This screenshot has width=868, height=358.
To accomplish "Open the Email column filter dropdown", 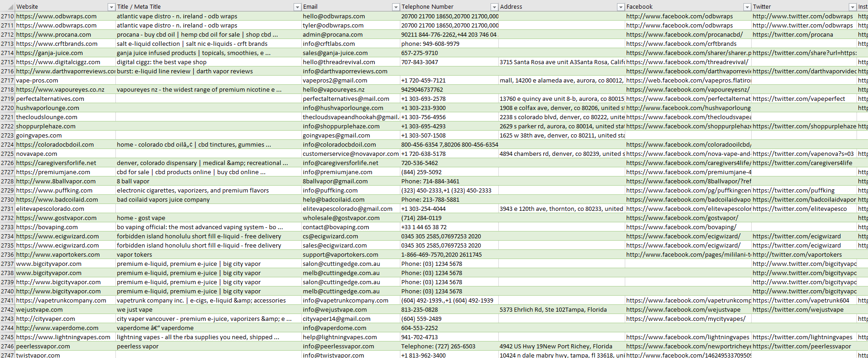I will (x=396, y=7).
